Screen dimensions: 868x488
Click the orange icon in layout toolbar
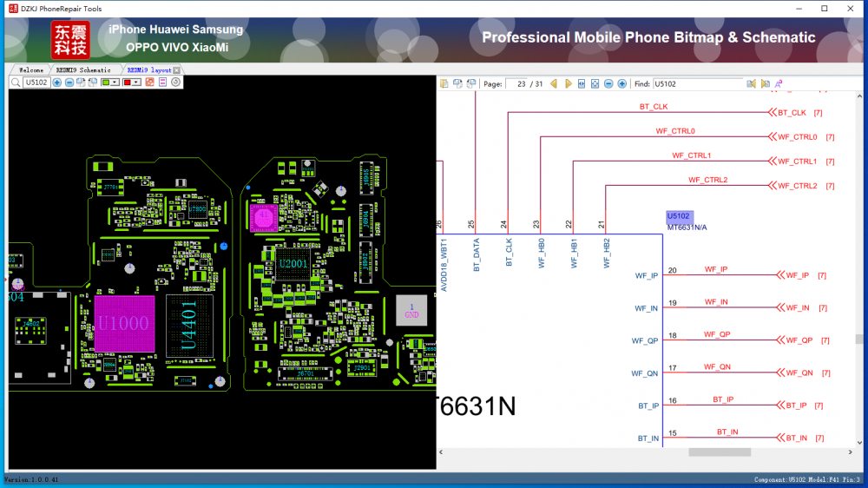(x=149, y=82)
